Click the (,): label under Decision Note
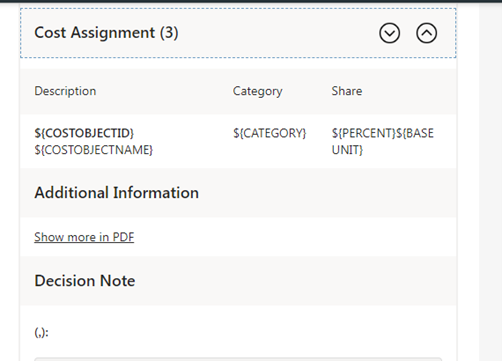502x361 pixels. (41, 332)
